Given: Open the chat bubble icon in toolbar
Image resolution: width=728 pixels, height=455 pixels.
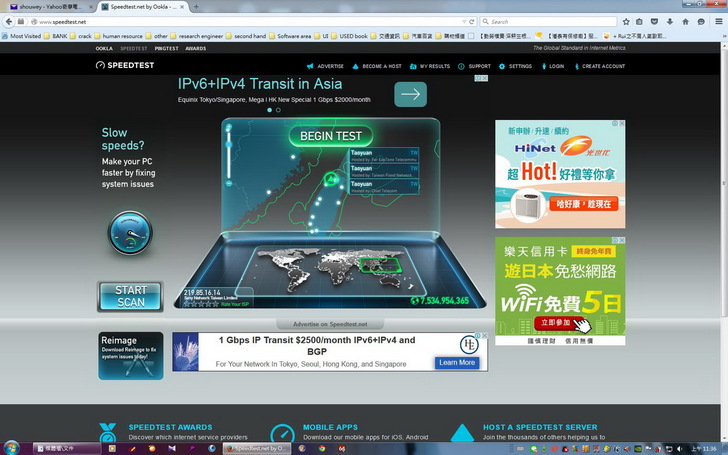Looking at the screenshot, I should click(701, 21).
